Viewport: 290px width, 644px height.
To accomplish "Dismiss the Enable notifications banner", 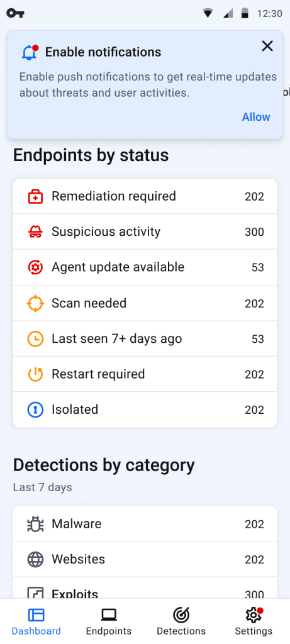I will coord(267,46).
